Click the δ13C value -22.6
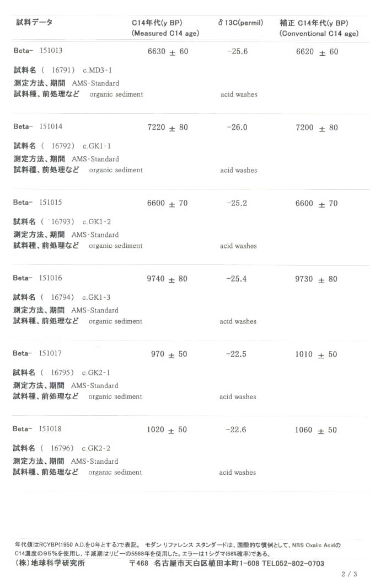This screenshot has width=386, height=588. pos(236,430)
